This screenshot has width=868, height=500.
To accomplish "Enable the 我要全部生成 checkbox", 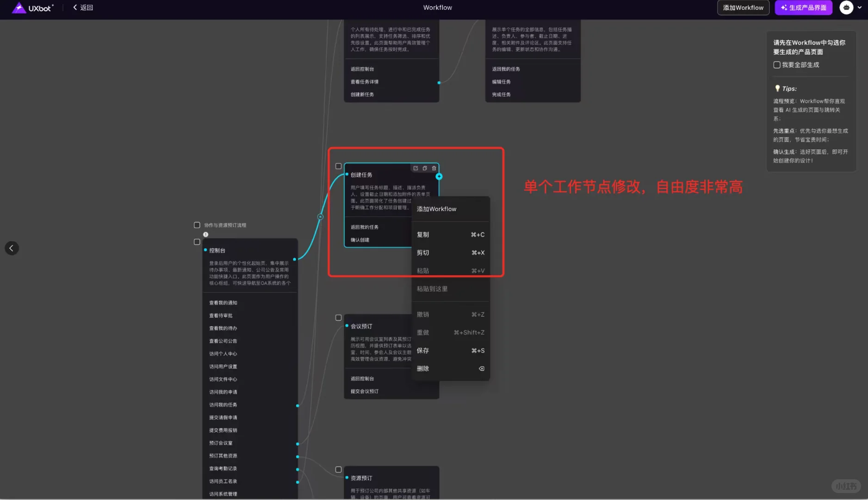I will pos(777,65).
